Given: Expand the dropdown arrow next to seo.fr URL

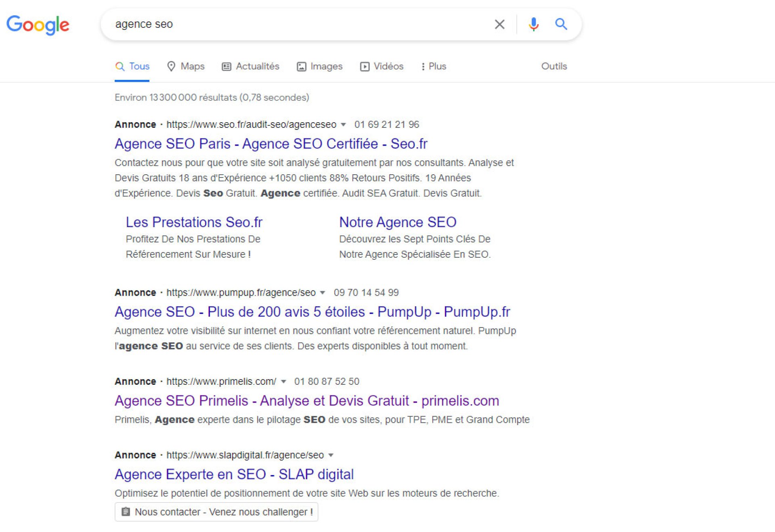Looking at the screenshot, I should click(343, 125).
